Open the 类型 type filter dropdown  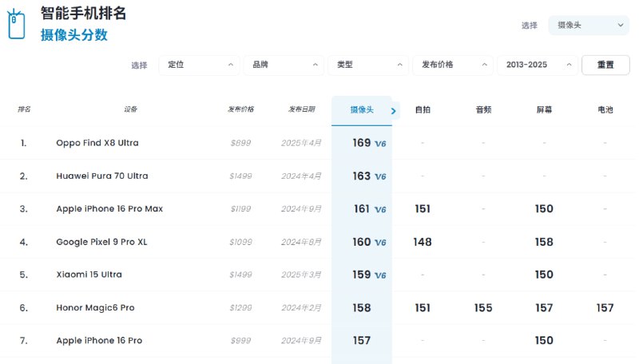pos(369,65)
